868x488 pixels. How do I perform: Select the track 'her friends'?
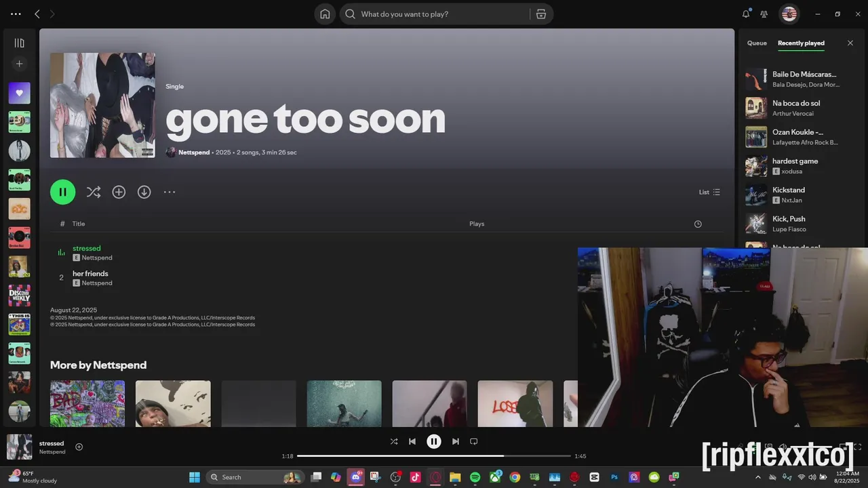tap(90, 274)
